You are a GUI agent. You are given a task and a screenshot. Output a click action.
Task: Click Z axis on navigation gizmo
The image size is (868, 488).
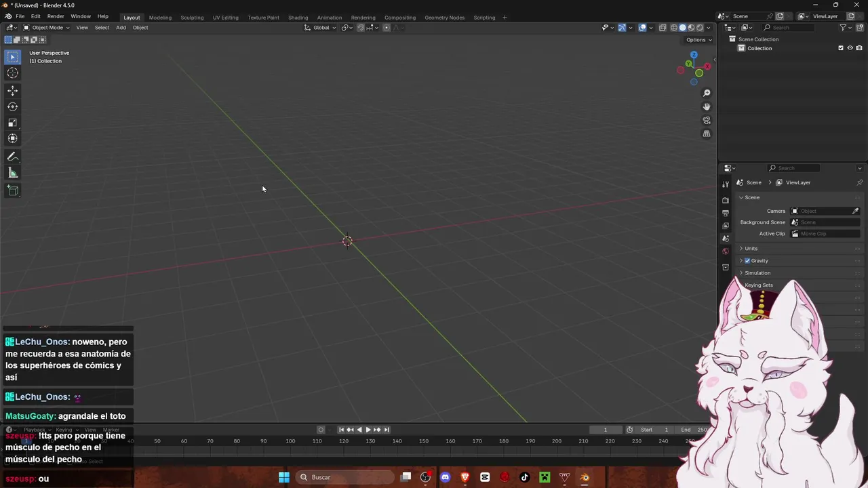(x=694, y=55)
